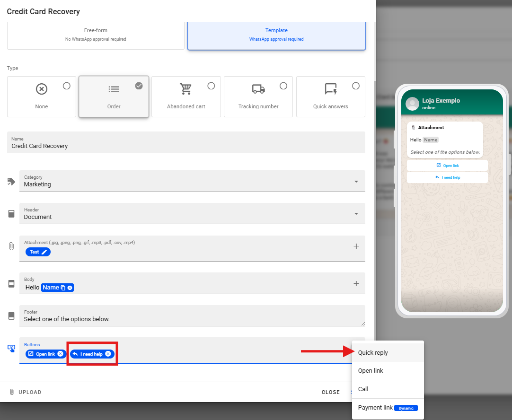Open the Header Document dropdown

pyautogui.click(x=356, y=214)
